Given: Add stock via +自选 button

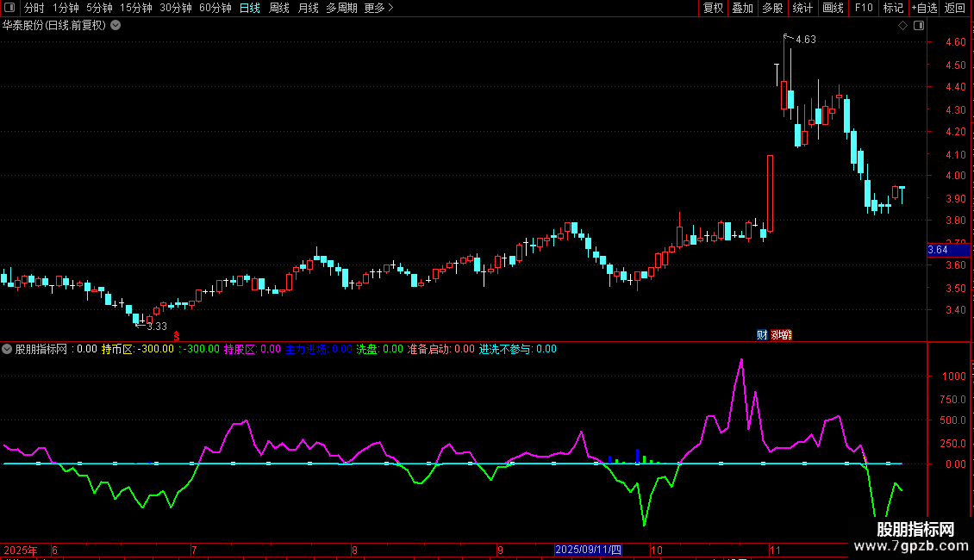Looking at the screenshot, I should [924, 8].
